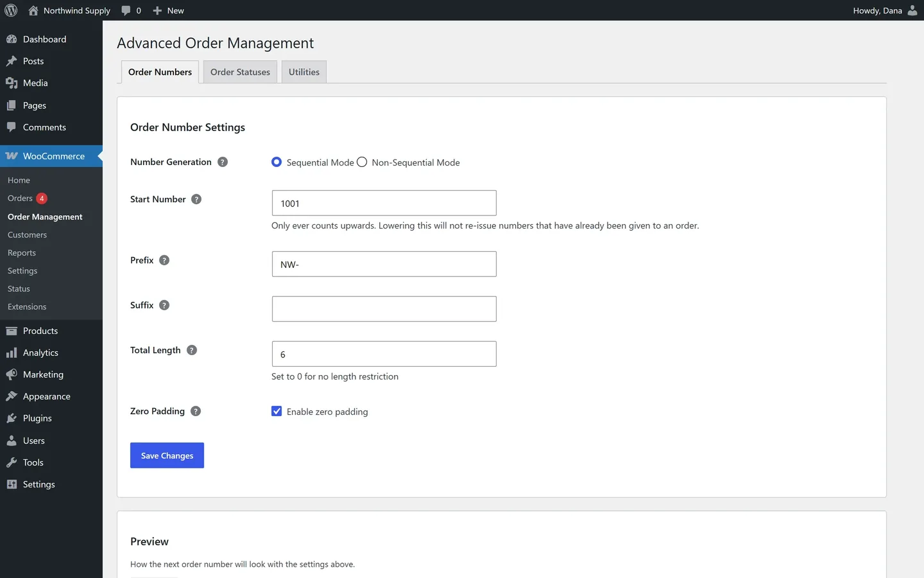Click the Total Length input field
The width and height of the screenshot is (924, 578).
tap(384, 354)
